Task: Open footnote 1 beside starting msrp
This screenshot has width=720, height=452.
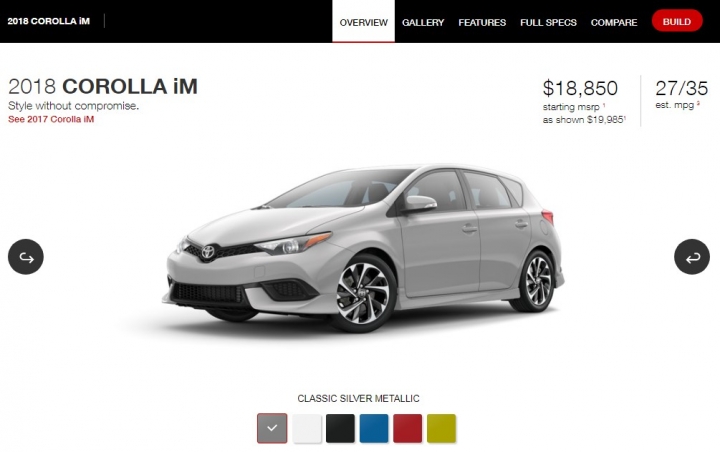Action: [604, 105]
